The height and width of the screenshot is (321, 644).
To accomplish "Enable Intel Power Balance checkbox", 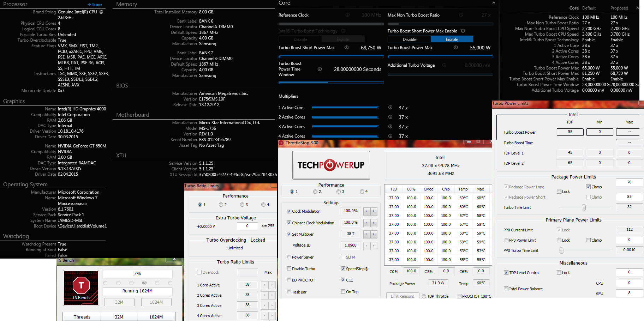I will (x=506, y=289).
